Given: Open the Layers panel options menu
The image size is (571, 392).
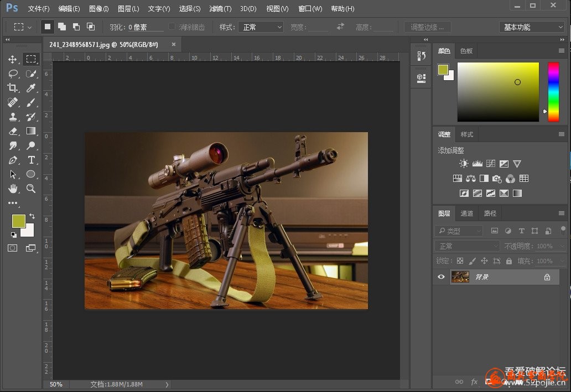Looking at the screenshot, I should pos(562,213).
